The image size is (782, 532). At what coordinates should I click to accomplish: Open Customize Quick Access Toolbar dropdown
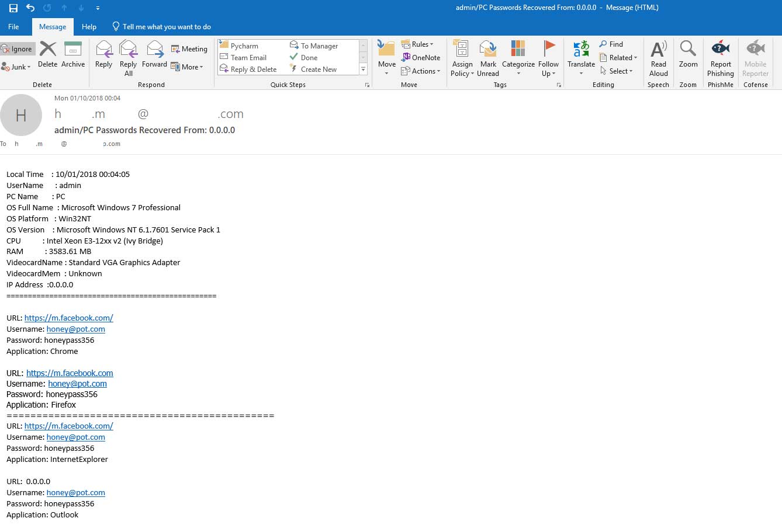click(x=98, y=8)
